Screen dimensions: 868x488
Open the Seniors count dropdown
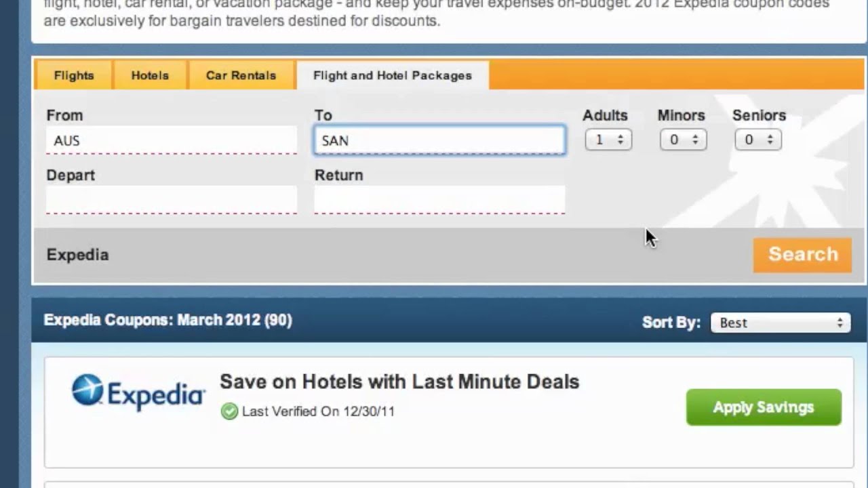tap(757, 140)
